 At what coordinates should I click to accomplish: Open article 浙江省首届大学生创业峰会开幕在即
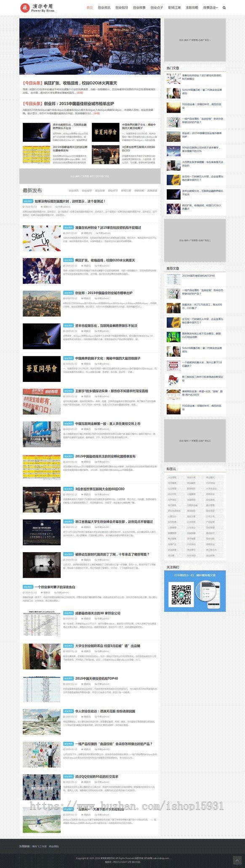click(x=114, y=522)
